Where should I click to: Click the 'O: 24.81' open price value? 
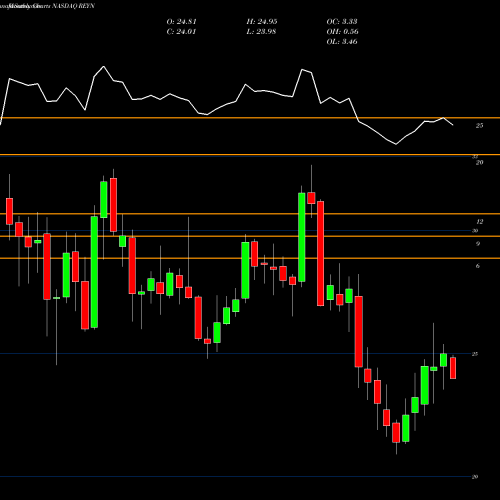tap(181, 22)
